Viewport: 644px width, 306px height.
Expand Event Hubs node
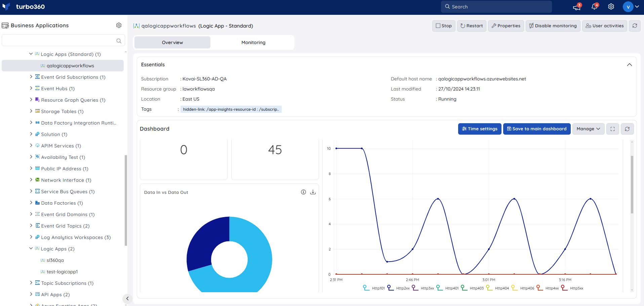tap(31, 88)
